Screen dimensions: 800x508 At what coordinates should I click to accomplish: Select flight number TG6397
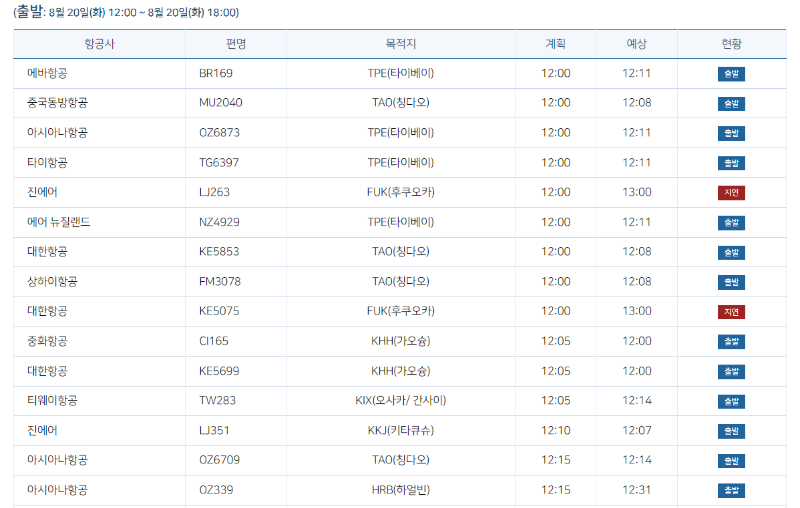coord(219,163)
